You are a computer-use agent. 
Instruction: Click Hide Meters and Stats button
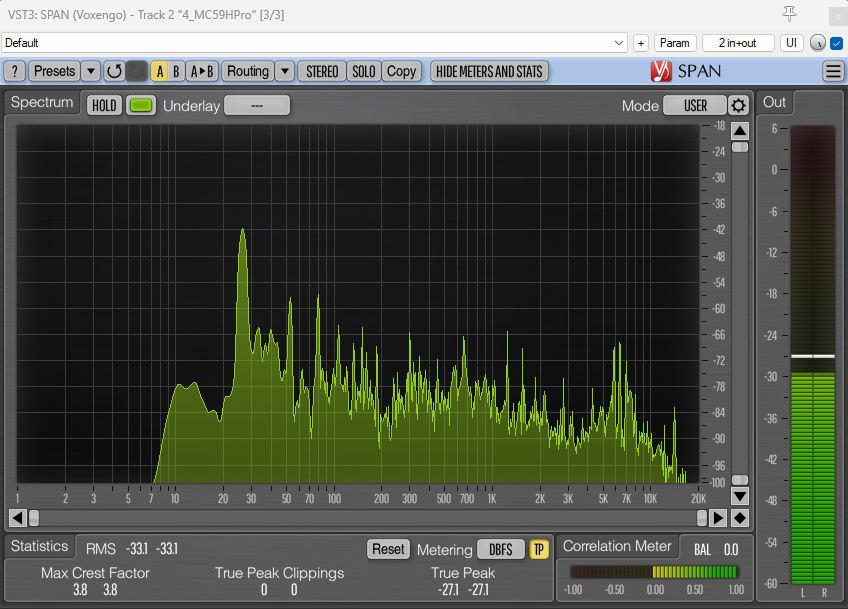pos(489,71)
